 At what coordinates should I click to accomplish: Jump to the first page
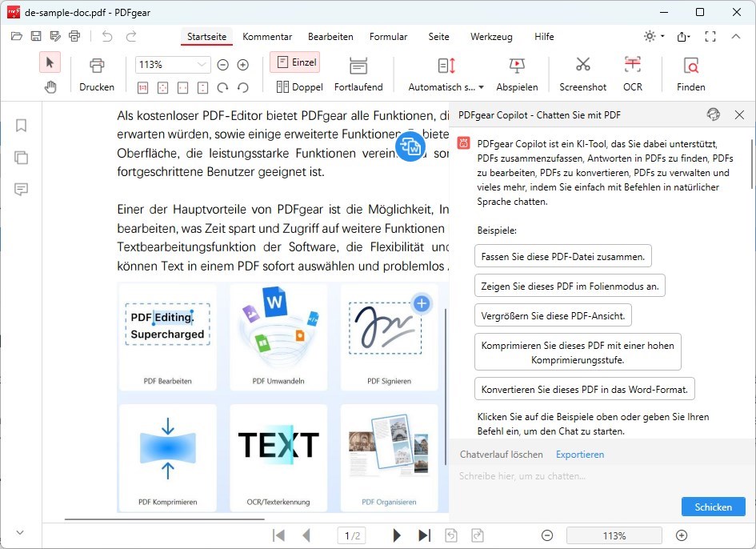tap(278, 535)
